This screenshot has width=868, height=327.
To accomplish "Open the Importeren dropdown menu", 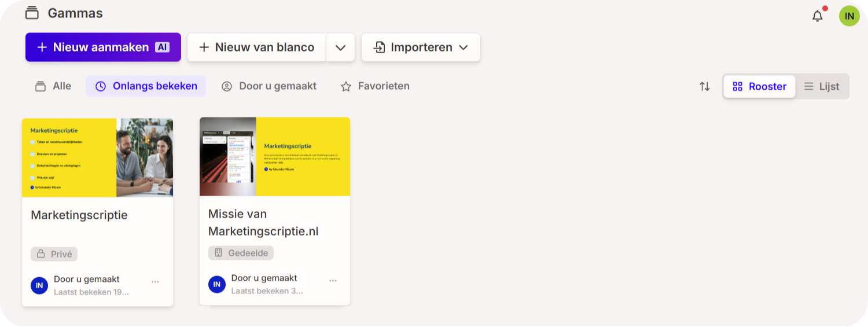I will pyautogui.click(x=421, y=47).
